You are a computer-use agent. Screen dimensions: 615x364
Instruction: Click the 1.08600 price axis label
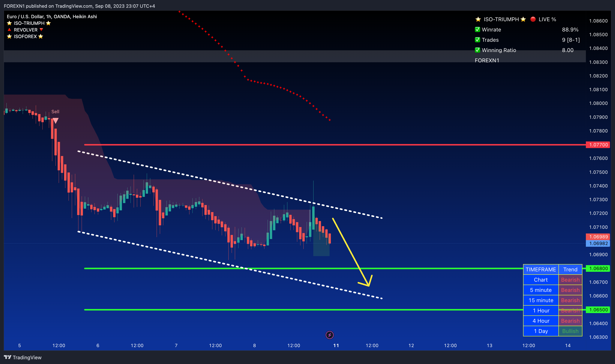pos(598,21)
